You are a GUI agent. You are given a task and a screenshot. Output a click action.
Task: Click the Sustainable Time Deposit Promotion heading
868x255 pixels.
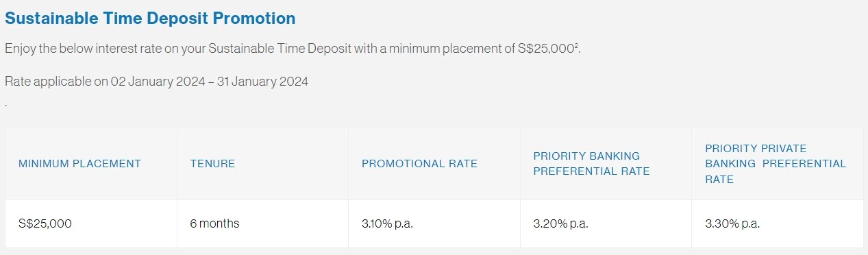[150, 19]
